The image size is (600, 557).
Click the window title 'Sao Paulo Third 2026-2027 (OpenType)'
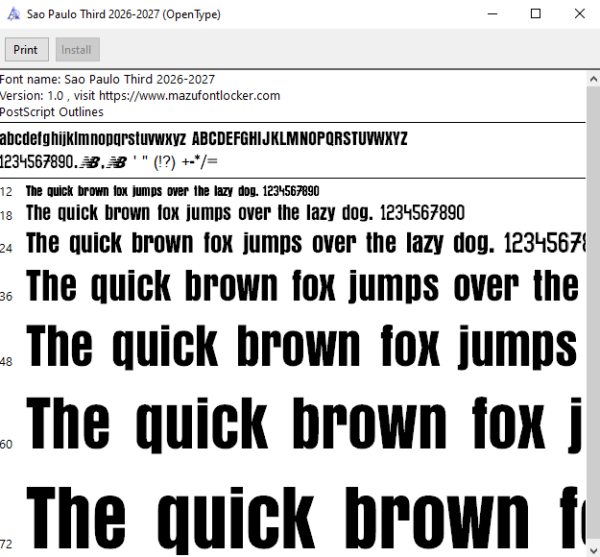(x=124, y=15)
